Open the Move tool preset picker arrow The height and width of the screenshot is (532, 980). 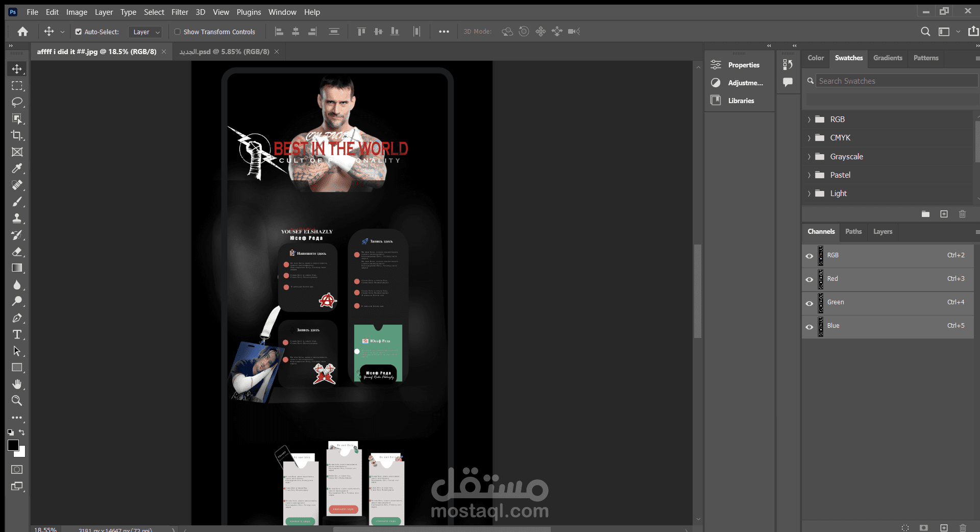click(x=62, y=32)
